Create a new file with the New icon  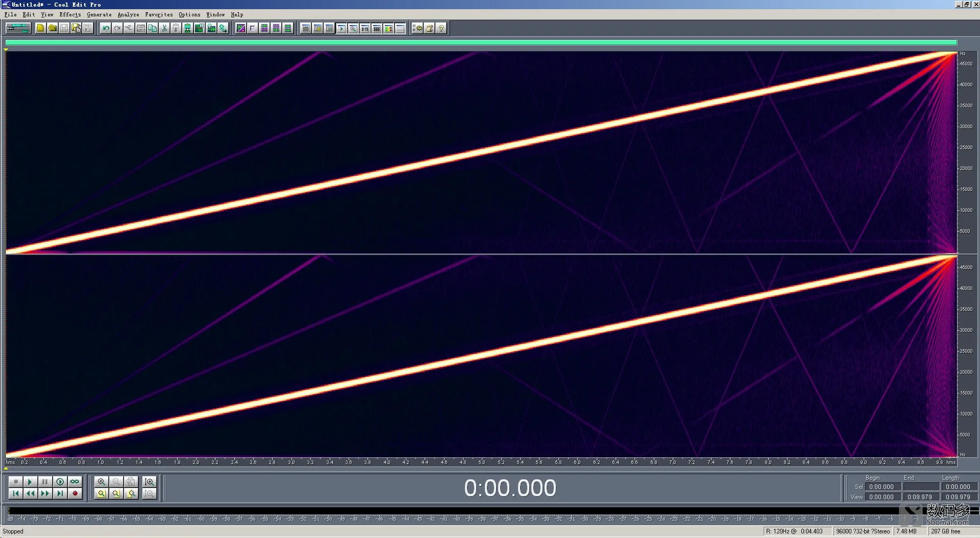40,28
